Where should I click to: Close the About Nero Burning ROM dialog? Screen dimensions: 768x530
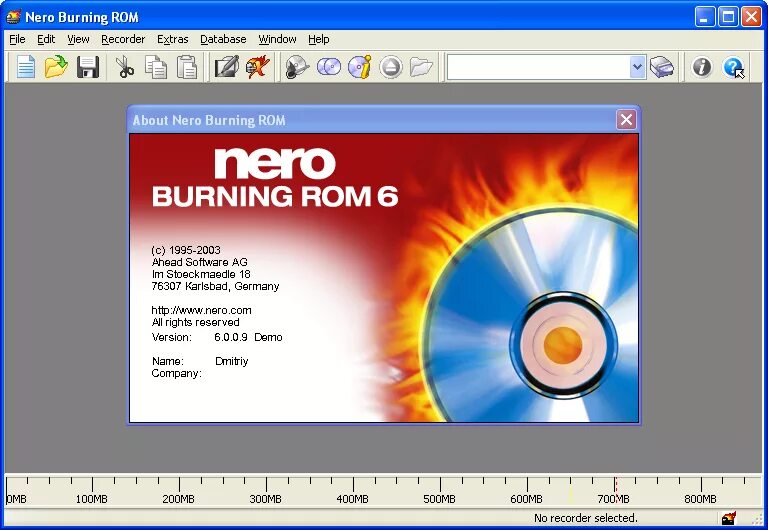(626, 120)
